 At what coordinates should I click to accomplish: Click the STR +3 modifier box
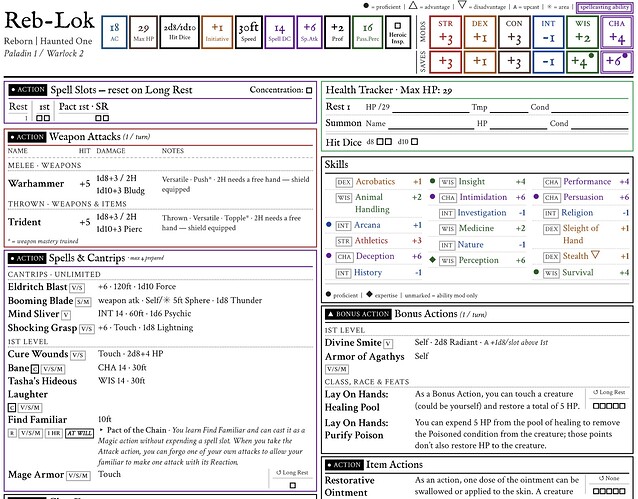click(446, 33)
